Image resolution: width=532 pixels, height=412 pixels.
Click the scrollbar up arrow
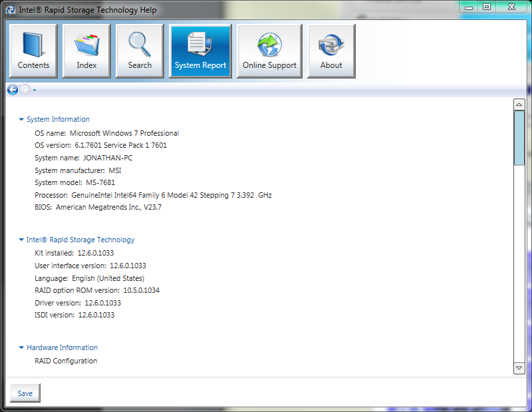point(519,104)
